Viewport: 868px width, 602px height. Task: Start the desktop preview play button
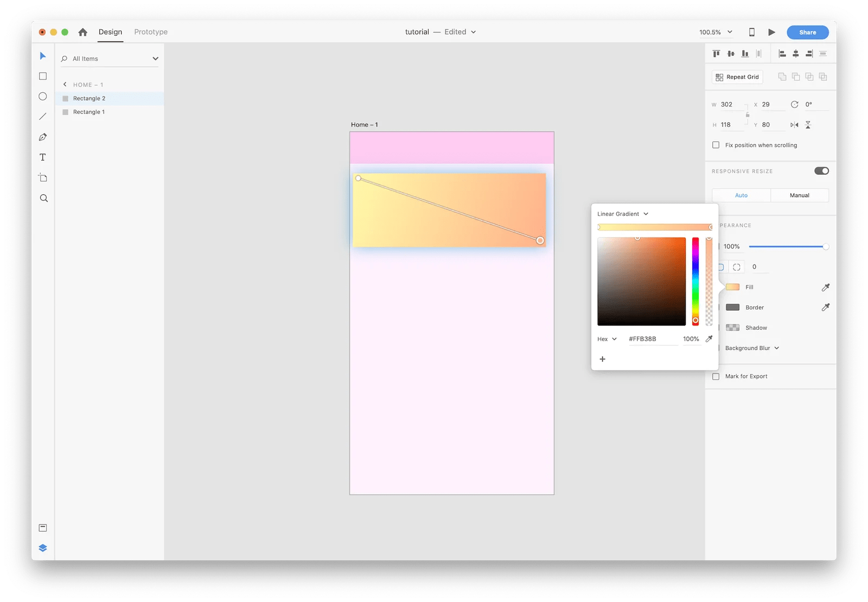[771, 32]
